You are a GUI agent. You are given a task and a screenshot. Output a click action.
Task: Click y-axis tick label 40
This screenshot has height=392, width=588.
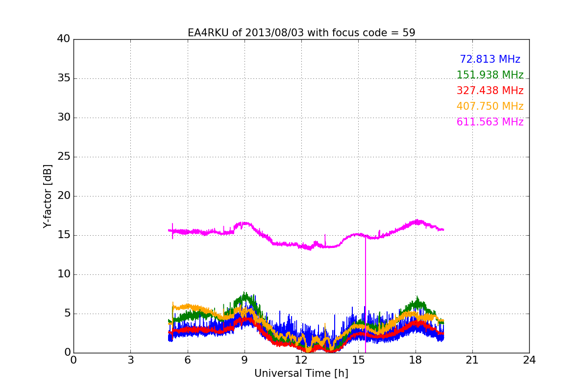(x=64, y=39)
